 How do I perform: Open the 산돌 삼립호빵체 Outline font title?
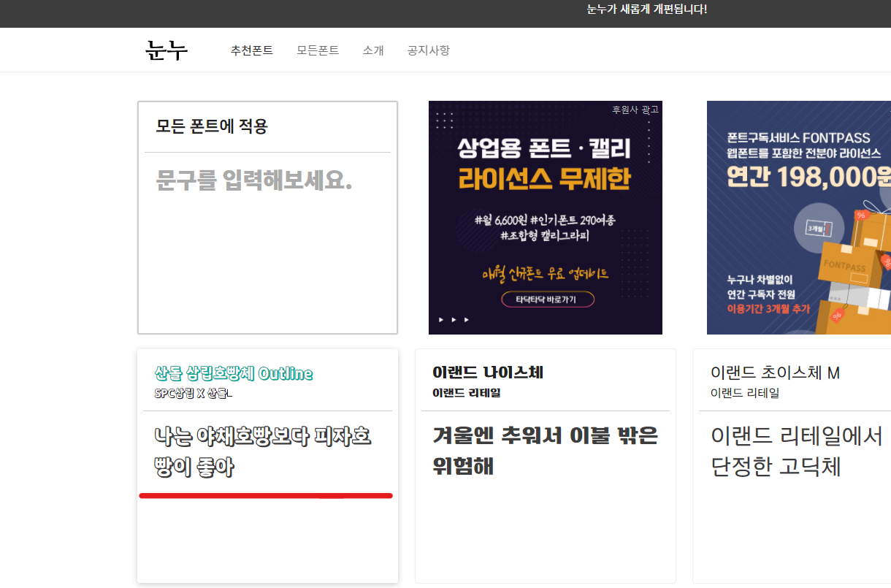tap(234, 373)
